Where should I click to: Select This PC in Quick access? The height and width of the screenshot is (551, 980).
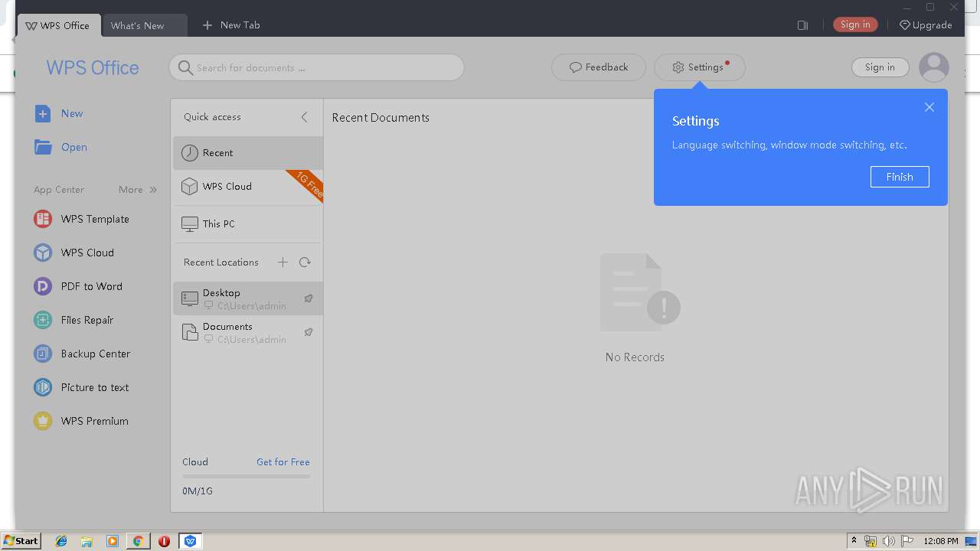click(x=247, y=224)
